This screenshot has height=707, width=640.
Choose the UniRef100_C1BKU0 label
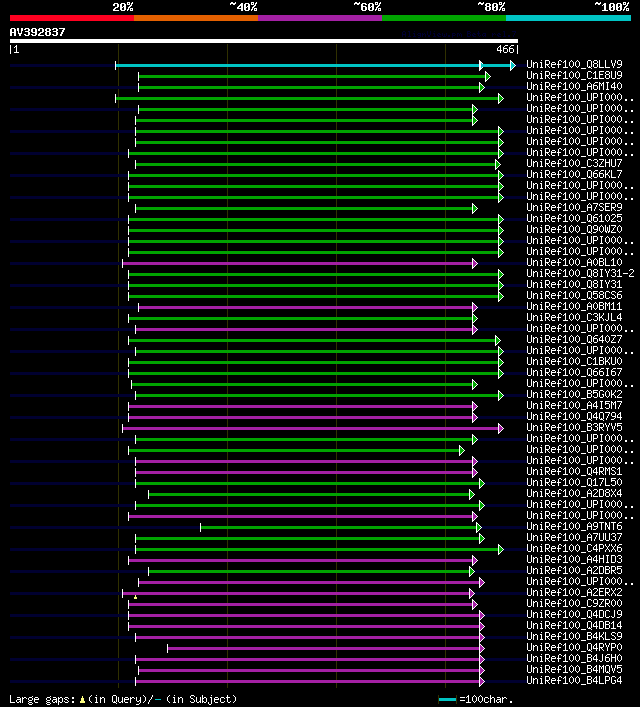point(574,361)
